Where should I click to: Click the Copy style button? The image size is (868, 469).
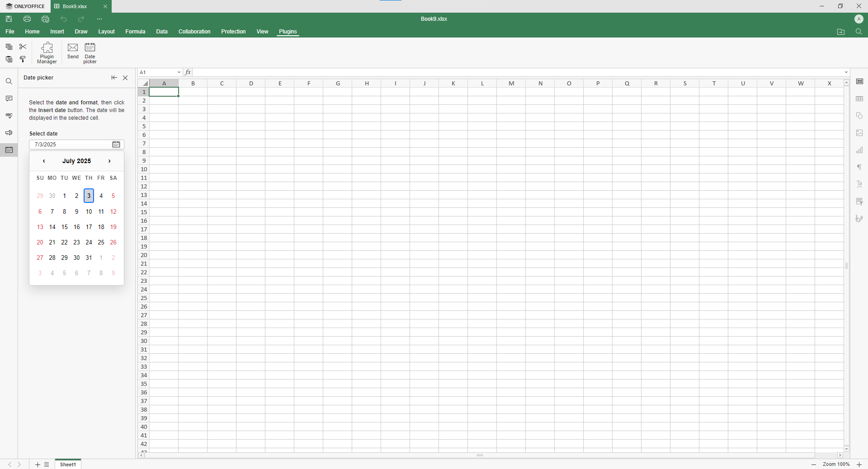23,59
